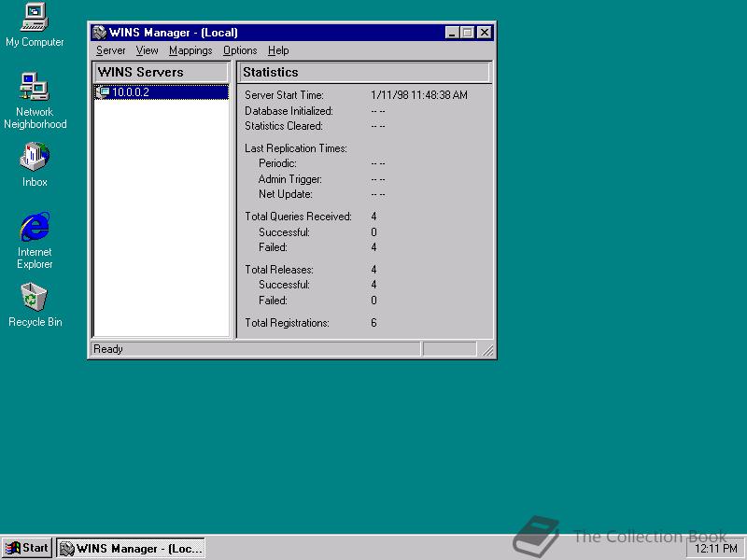Close the WINS Manager window
This screenshot has width=747, height=560.
coord(485,33)
